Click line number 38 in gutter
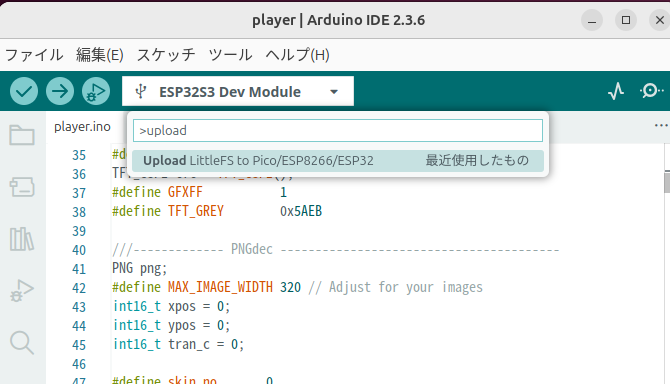 79,212
